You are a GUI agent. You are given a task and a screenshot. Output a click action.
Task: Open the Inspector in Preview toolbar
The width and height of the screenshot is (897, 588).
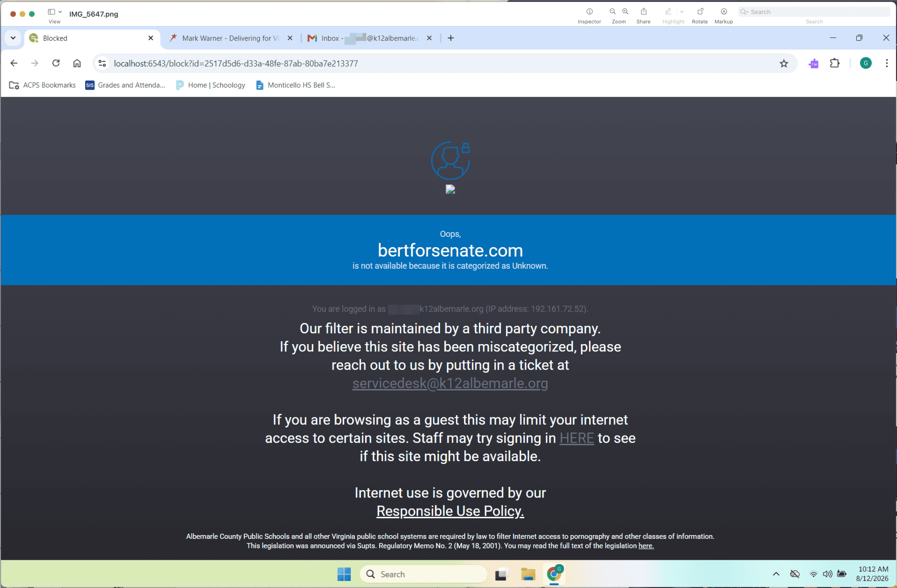pos(589,12)
